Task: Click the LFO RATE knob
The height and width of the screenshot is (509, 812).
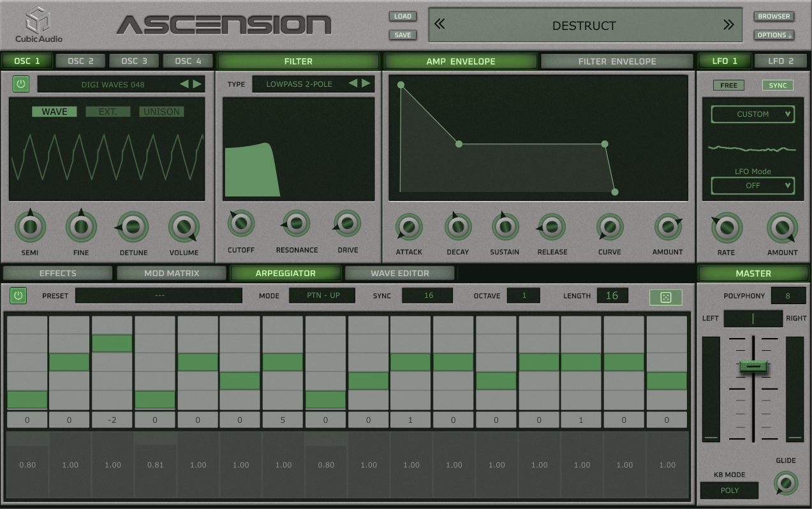Action: (727, 228)
